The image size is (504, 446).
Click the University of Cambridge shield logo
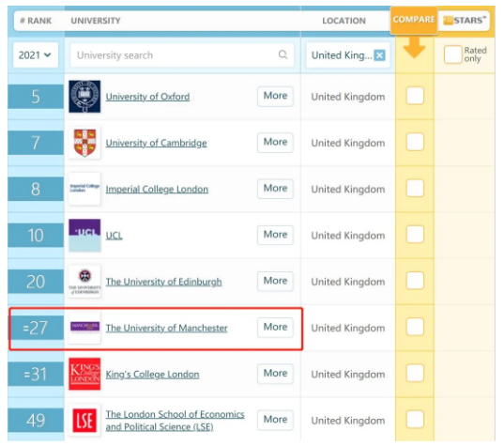tap(84, 143)
